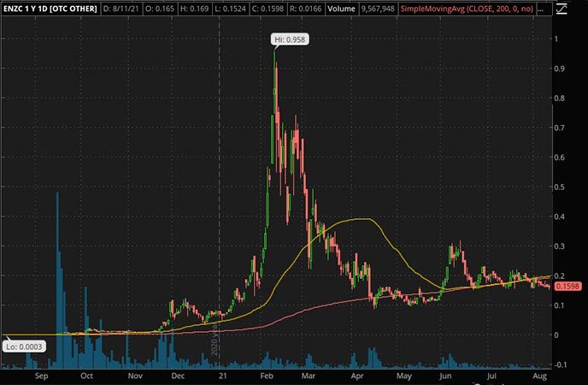This screenshot has width=588, height=385.
Task: Click the open price O: 0.165
Action: (159, 9)
